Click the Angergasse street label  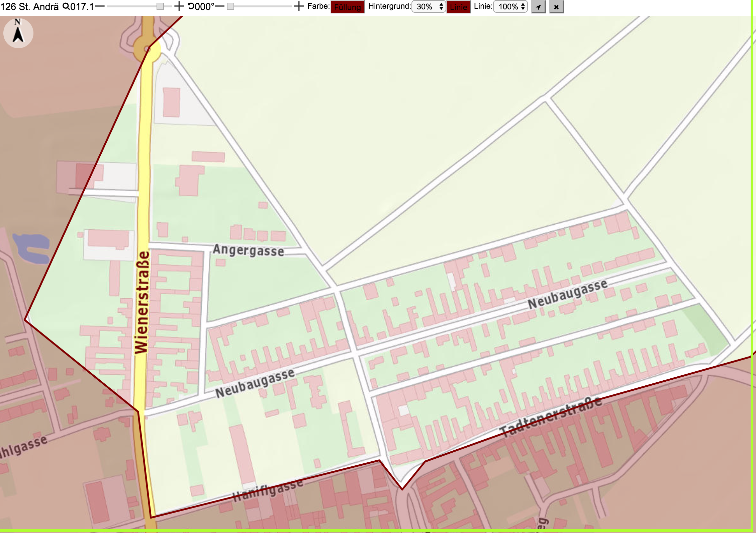(249, 250)
